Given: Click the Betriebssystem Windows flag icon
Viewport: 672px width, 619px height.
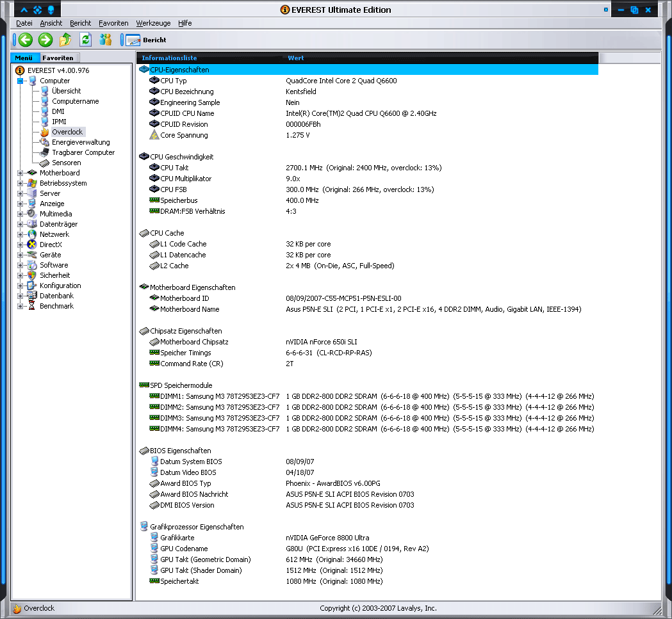Looking at the screenshot, I should pos(32,183).
